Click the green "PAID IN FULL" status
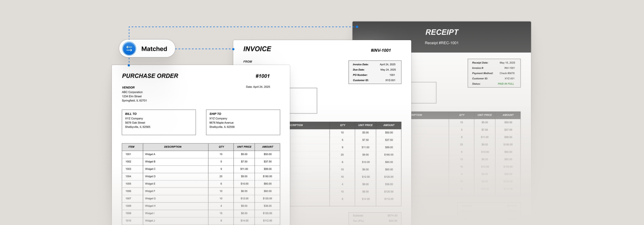The image size is (644, 225). coord(506,84)
